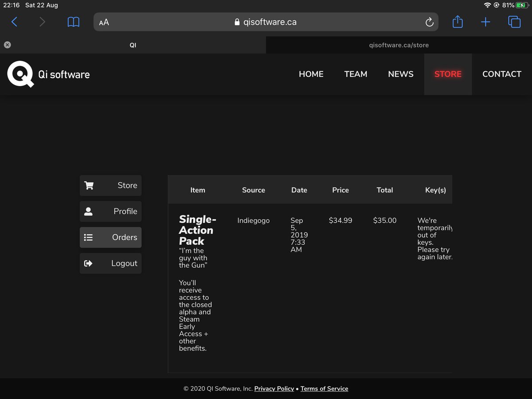Image resolution: width=532 pixels, height=399 pixels.
Task: Open the NEWS page
Action: [401, 74]
